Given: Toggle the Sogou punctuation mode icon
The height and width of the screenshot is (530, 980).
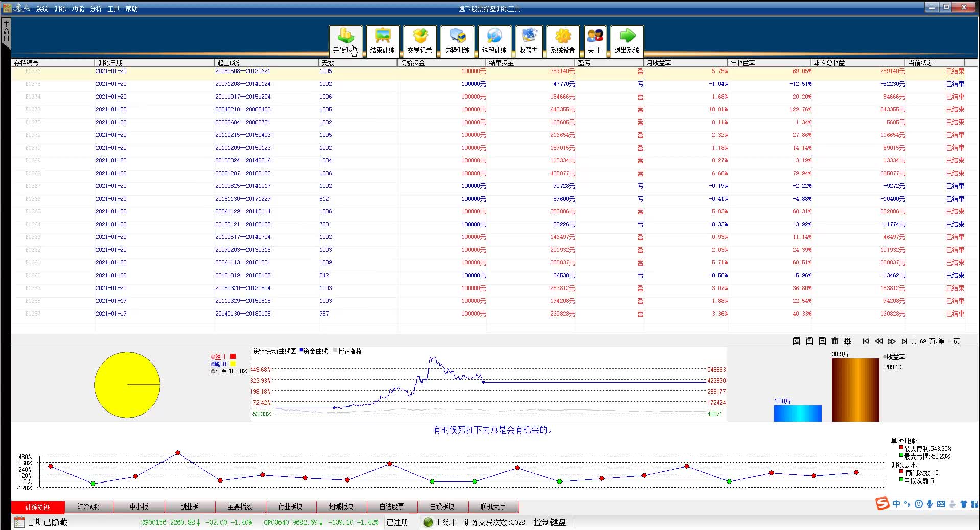Looking at the screenshot, I should 907,504.
